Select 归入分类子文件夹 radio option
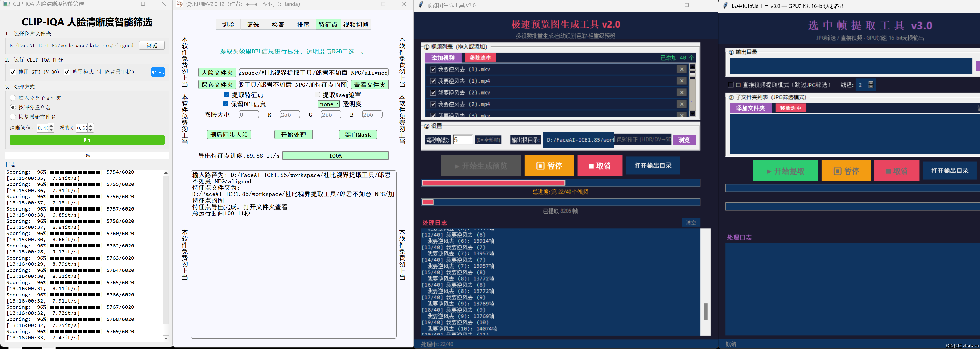This screenshot has height=349, width=980. click(x=13, y=98)
